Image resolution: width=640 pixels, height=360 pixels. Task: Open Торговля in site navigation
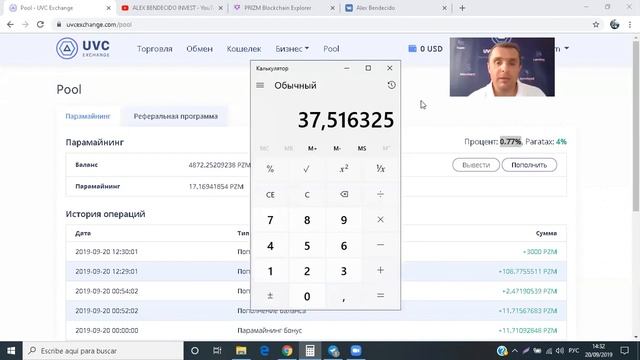155,49
